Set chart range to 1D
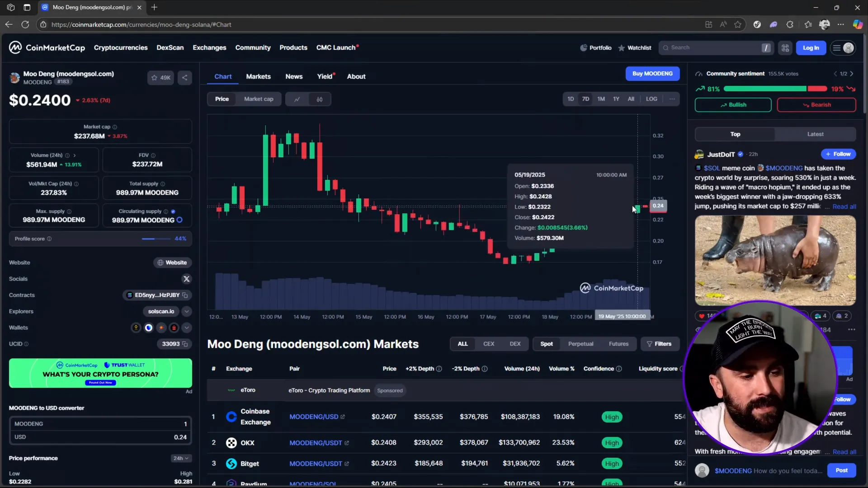This screenshot has height=488, width=868. pos(571,99)
